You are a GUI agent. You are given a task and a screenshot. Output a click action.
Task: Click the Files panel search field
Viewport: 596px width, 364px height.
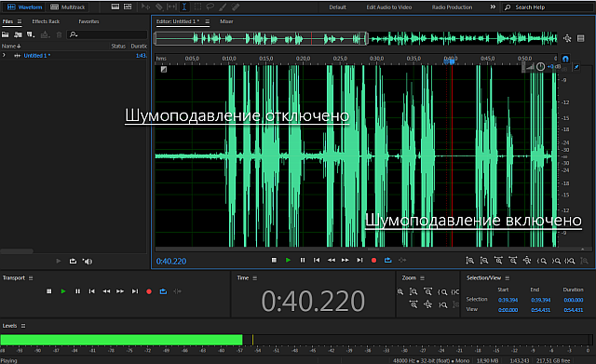point(107,35)
